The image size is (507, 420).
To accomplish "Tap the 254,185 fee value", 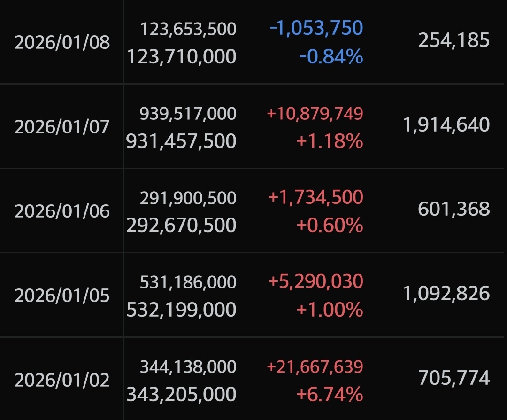I will coord(453,40).
